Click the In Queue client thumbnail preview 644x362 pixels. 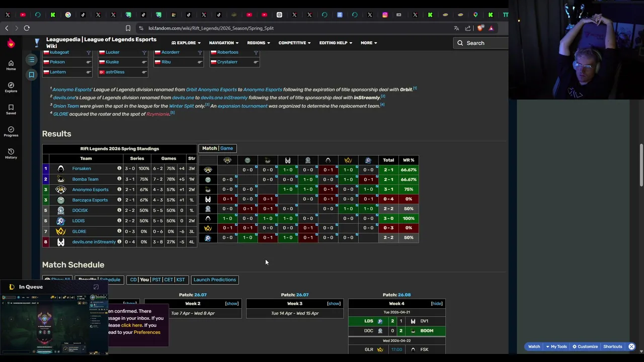click(54, 324)
